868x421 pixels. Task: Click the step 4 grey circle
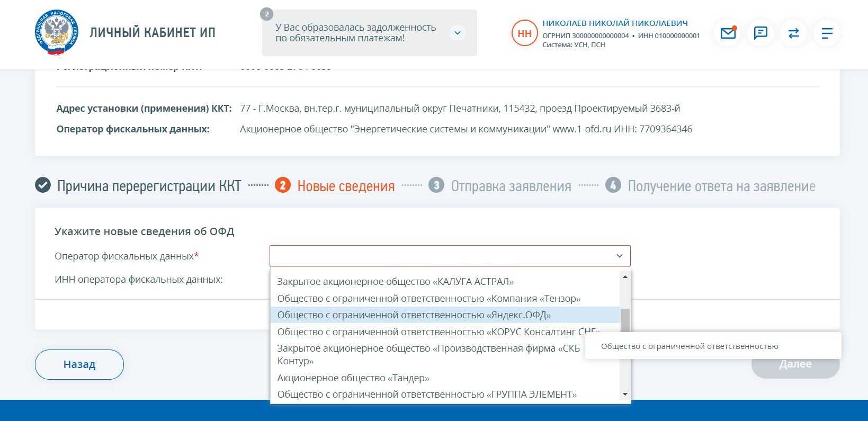pyautogui.click(x=613, y=185)
